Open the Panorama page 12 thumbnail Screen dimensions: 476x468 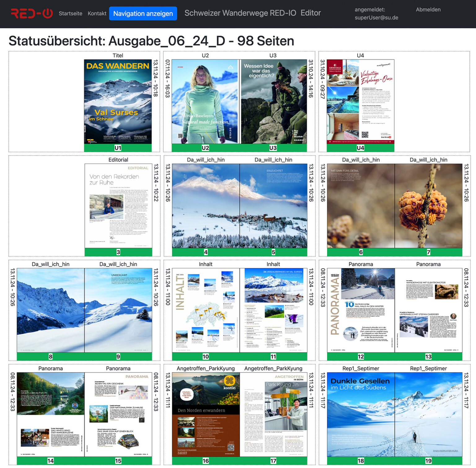click(361, 310)
